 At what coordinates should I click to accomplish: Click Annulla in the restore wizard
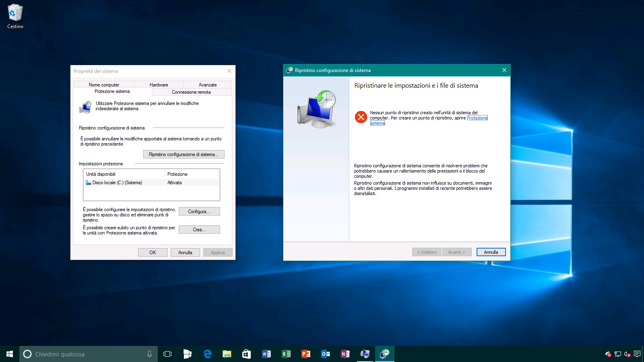[x=491, y=252]
